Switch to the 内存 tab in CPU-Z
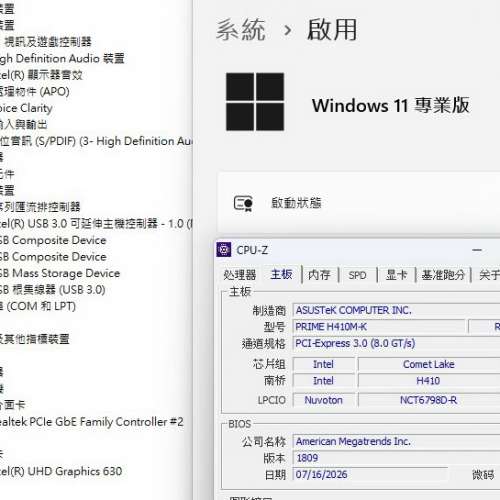Viewport: 500px width, 500px height. (319, 275)
